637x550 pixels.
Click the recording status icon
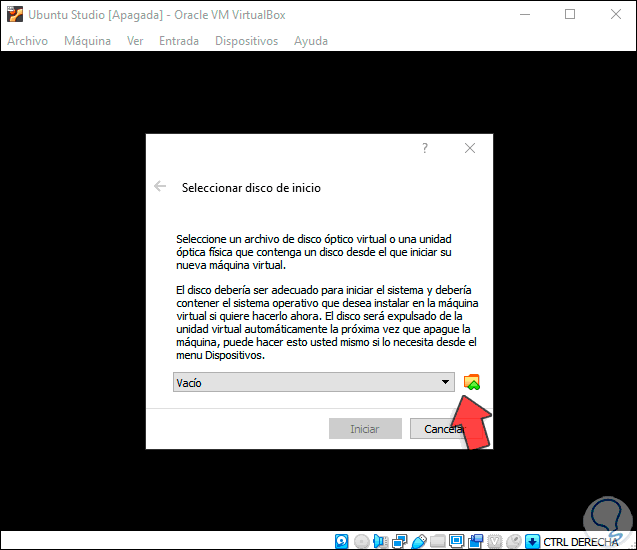476,541
